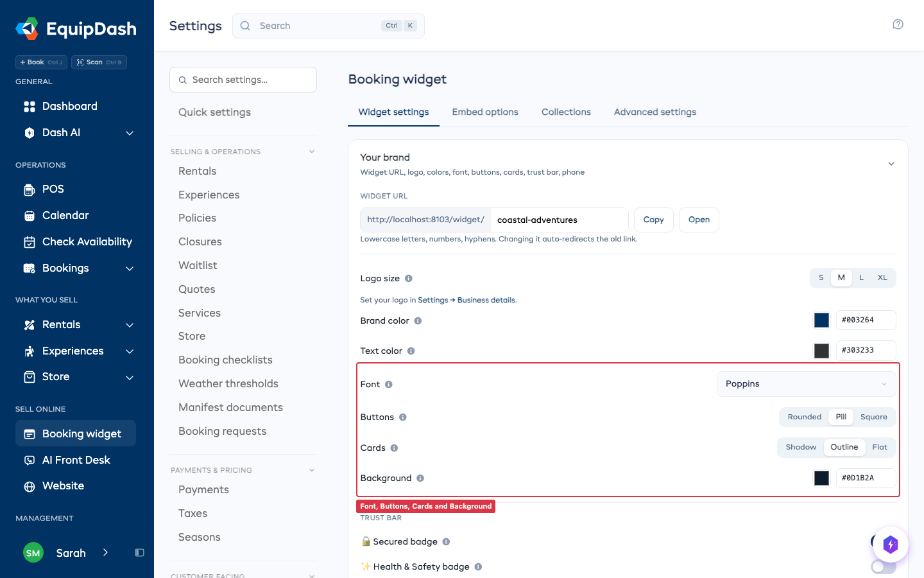
Task: Select logo size S
Action: pyautogui.click(x=821, y=278)
